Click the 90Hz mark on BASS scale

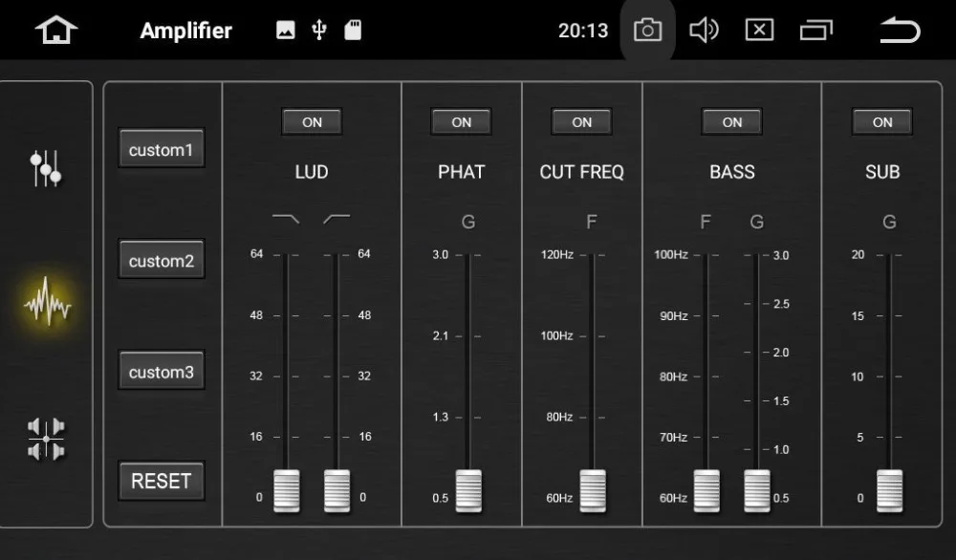coord(674,315)
